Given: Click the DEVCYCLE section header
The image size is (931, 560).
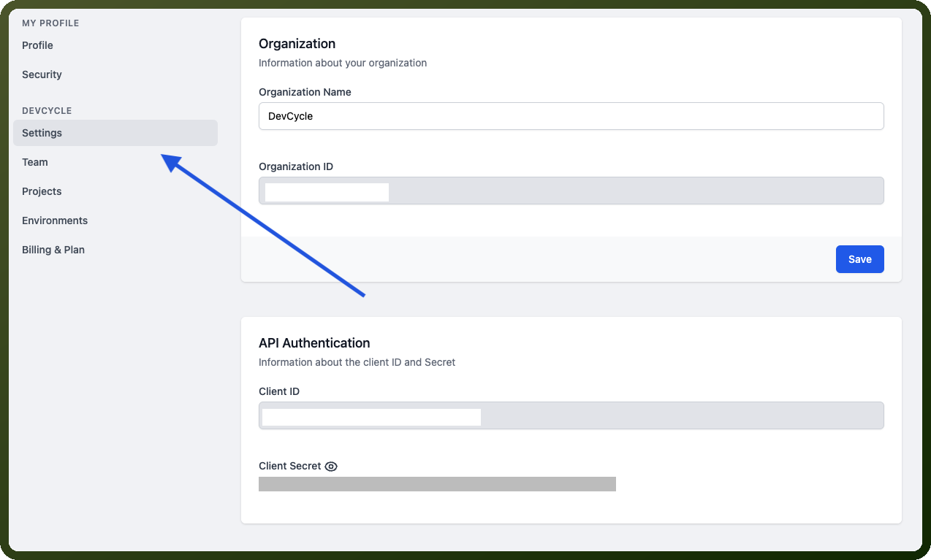Looking at the screenshot, I should pyautogui.click(x=47, y=111).
